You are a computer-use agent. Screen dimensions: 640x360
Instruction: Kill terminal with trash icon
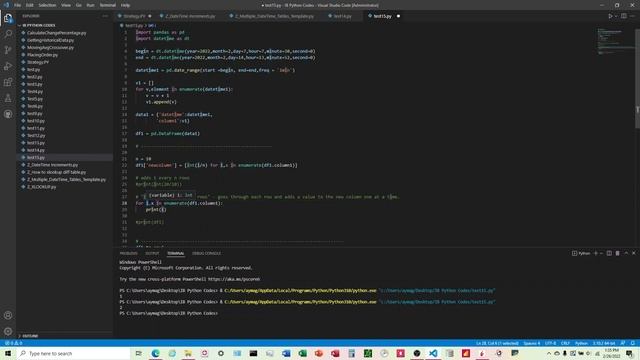[618, 253]
